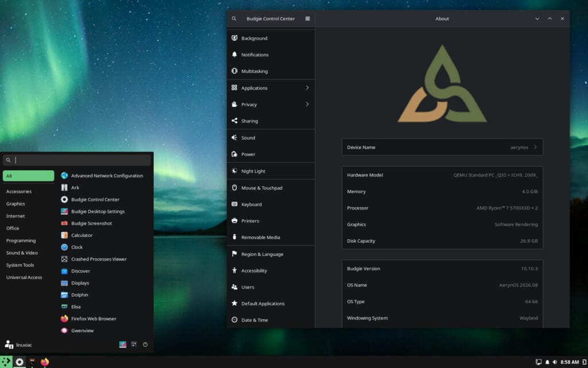Select the Background settings panel

(x=271, y=39)
